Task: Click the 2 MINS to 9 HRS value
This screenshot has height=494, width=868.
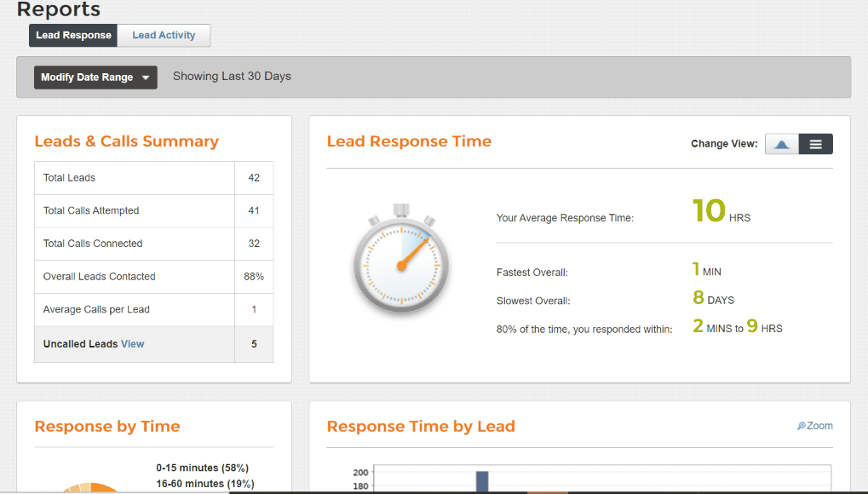Action: tap(738, 327)
